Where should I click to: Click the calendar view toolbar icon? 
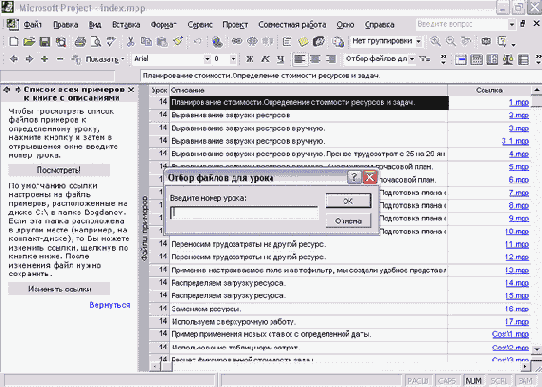coord(477,60)
